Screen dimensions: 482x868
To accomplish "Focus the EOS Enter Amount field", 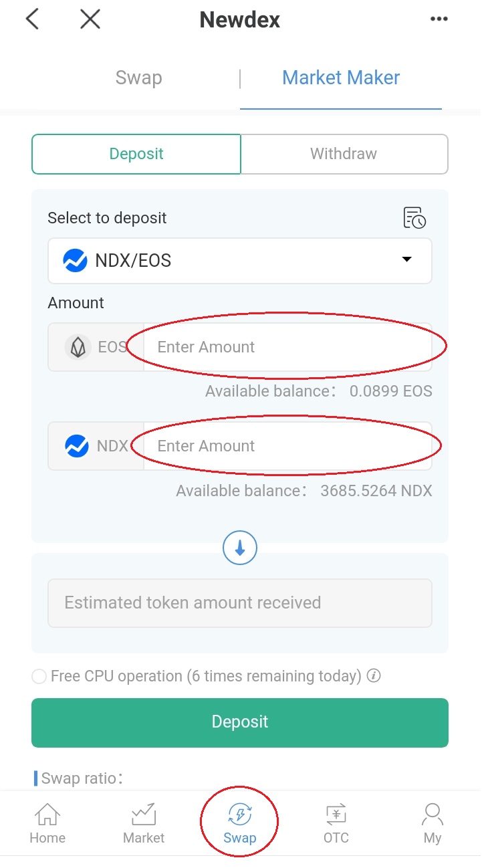I will coord(287,347).
